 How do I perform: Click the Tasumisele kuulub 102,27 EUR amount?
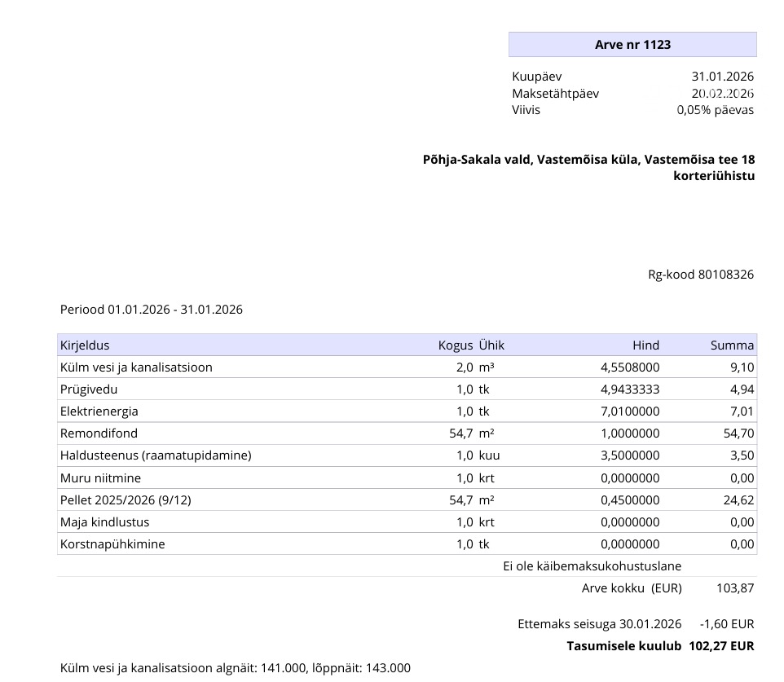click(x=721, y=646)
